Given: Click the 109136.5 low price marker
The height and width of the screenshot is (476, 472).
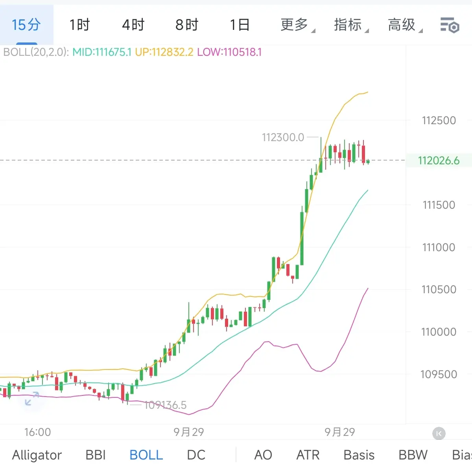Looking at the screenshot, I should click(165, 405).
